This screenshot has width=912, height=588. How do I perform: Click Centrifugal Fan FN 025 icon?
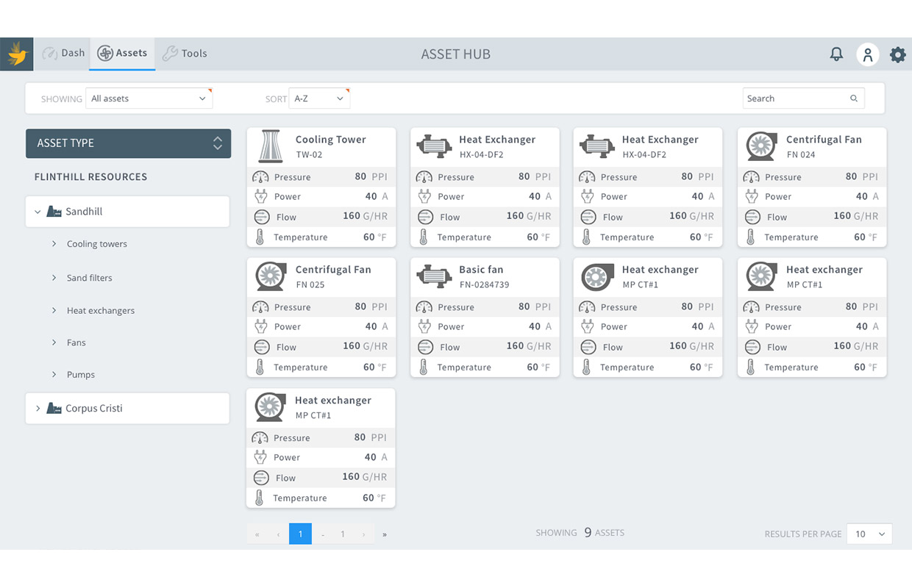tap(271, 276)
